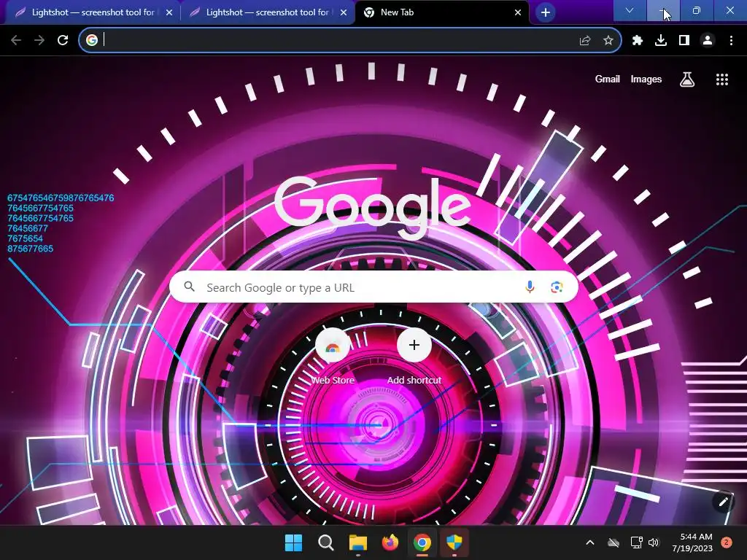This screenshot has height=560, width=747.
Task: Go forward using the forward arrow
Action: (39, 41)
